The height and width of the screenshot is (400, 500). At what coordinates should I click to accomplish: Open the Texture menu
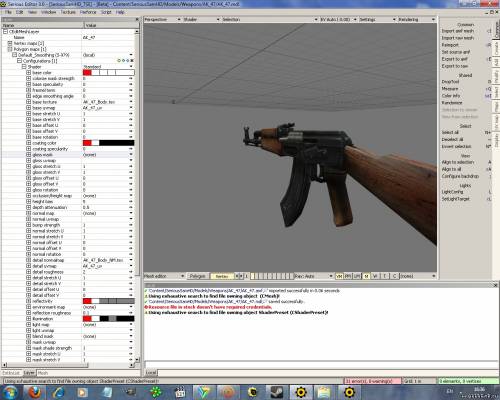(68, 12)
